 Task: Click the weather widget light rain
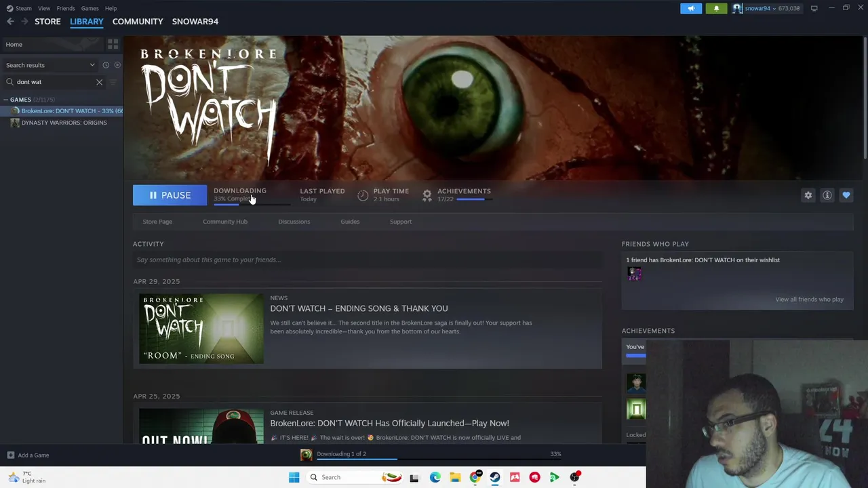pos(27,477)
